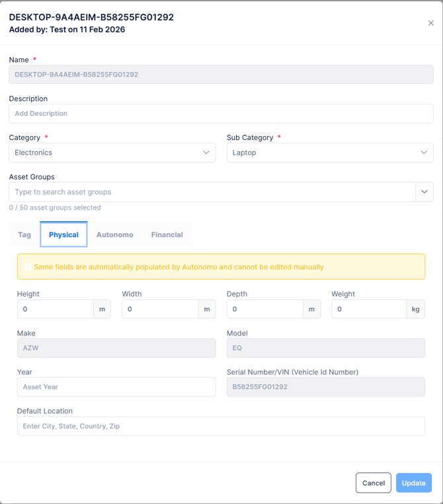The image size is (443, 504).
Task: Click the Weight input field
Action: tap(369, 309)
